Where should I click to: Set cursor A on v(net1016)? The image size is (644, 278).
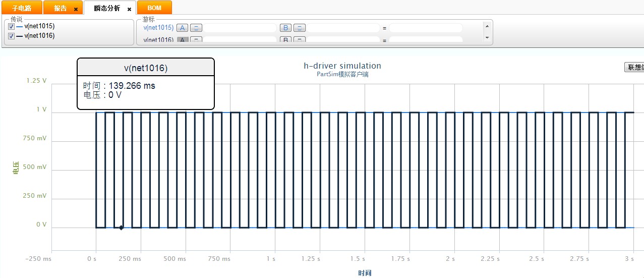coord(183,39)
